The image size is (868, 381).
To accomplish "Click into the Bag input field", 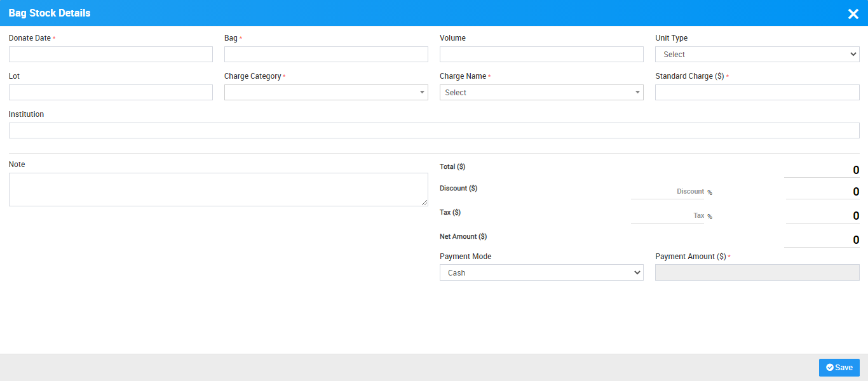I will pyautogui.click(x=326, y=55).
